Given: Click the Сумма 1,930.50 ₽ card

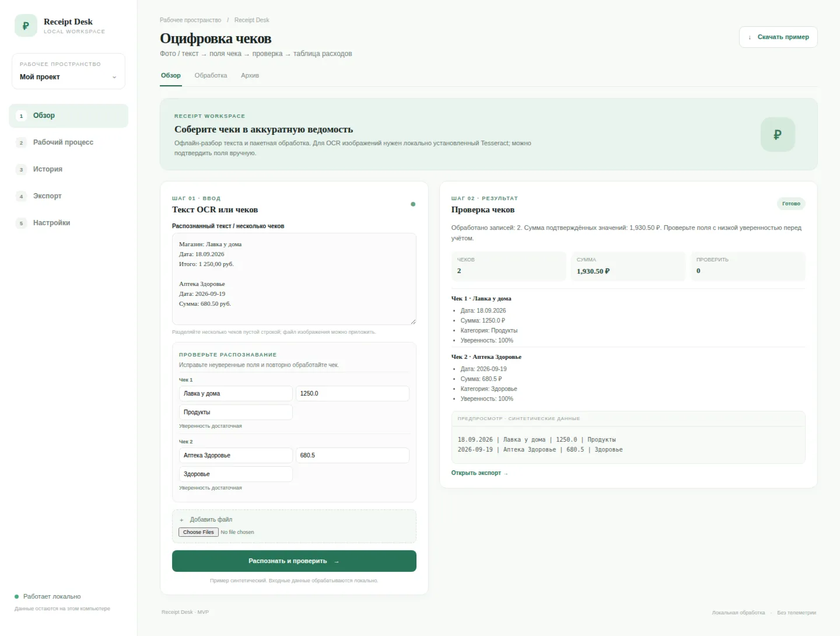Looking at the screenshot, I should click(628, 267).
